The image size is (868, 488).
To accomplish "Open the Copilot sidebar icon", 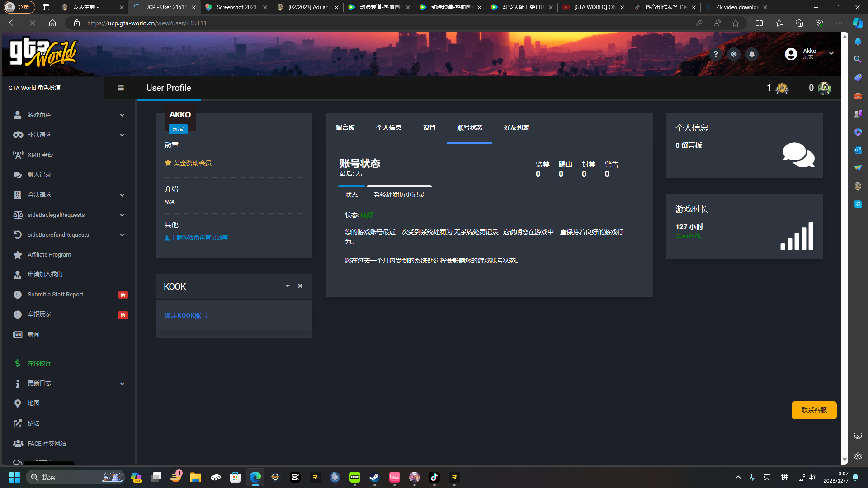I will point(858,23).
